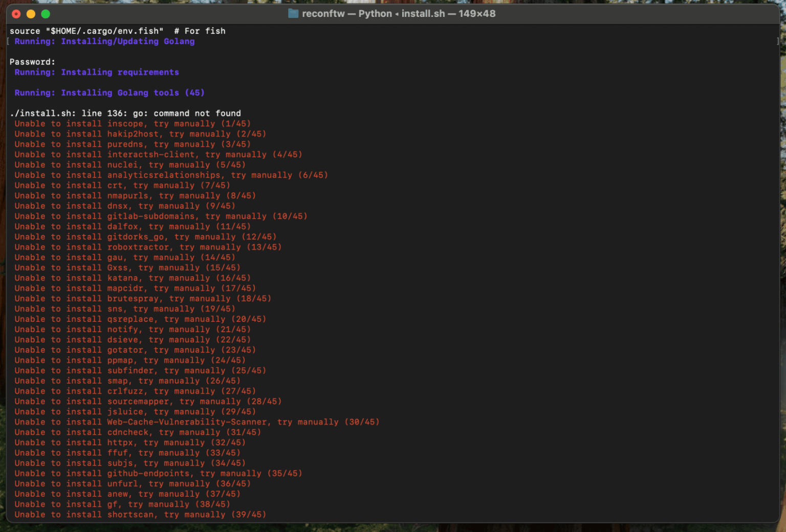The image size is (786, 532).
Task: Click the 'Unable to install analyticsrelationships' line
Action: coord(171,175)
